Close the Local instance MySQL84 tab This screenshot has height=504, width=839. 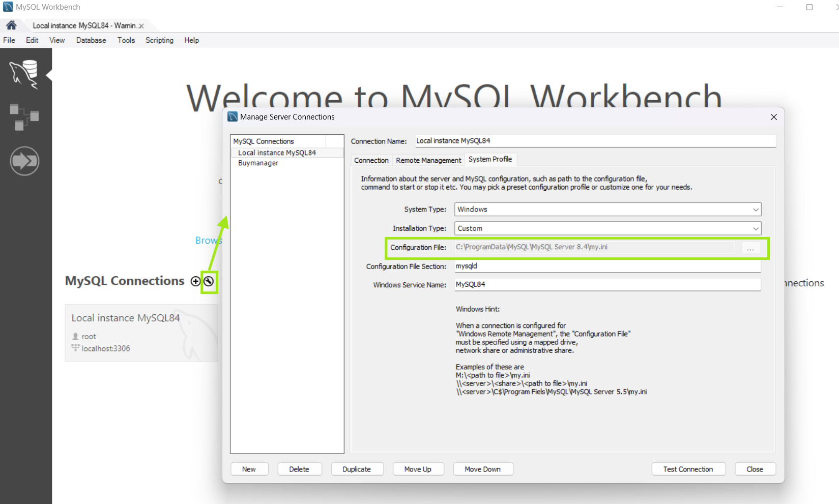(141, 26)
